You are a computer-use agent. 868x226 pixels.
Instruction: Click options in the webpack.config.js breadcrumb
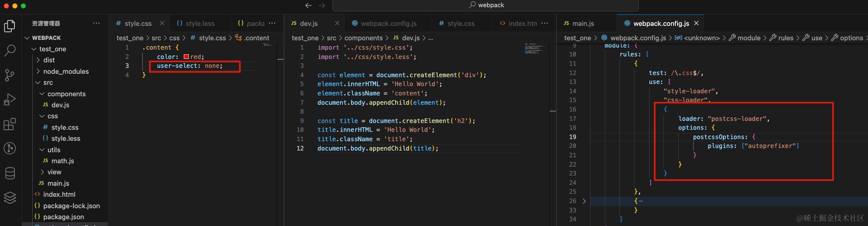tap(851, 38)
